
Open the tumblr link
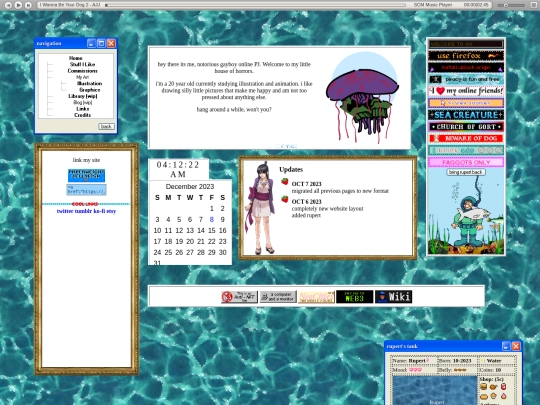83,211
